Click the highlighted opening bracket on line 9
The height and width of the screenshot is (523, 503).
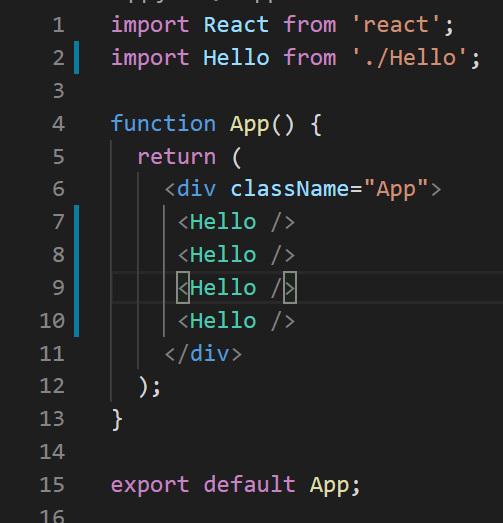point(183,288)
